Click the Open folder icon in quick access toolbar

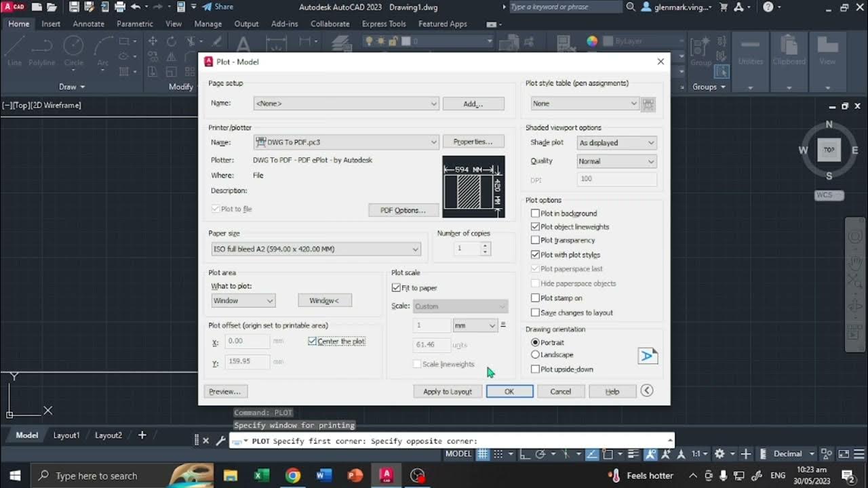coord(52,7)
